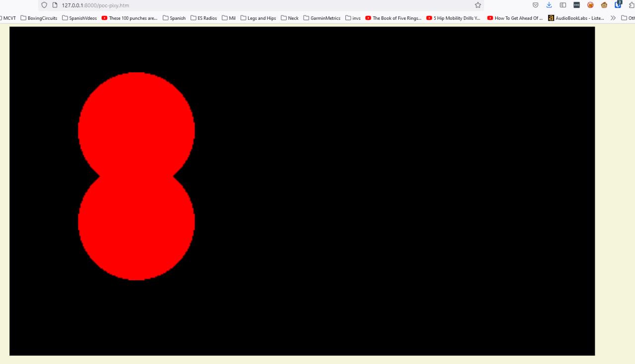Open the ES Radios bookmark folder
The width and height of the screenshot is (635, 364).
[x=204, y=18]
